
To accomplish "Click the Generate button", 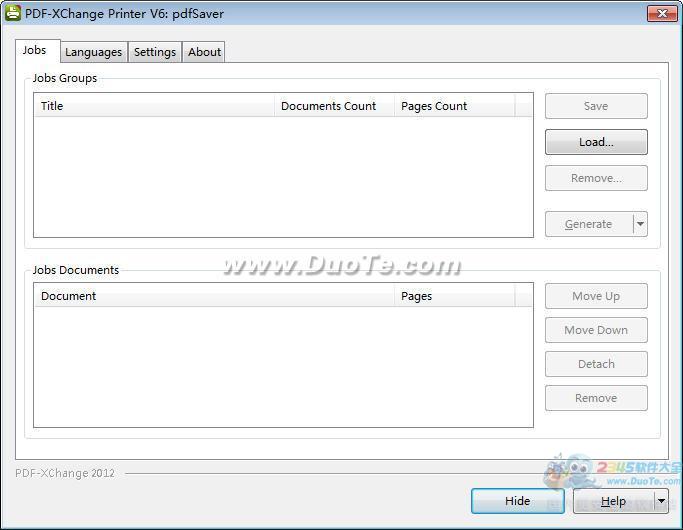I will tap(588, 224).
